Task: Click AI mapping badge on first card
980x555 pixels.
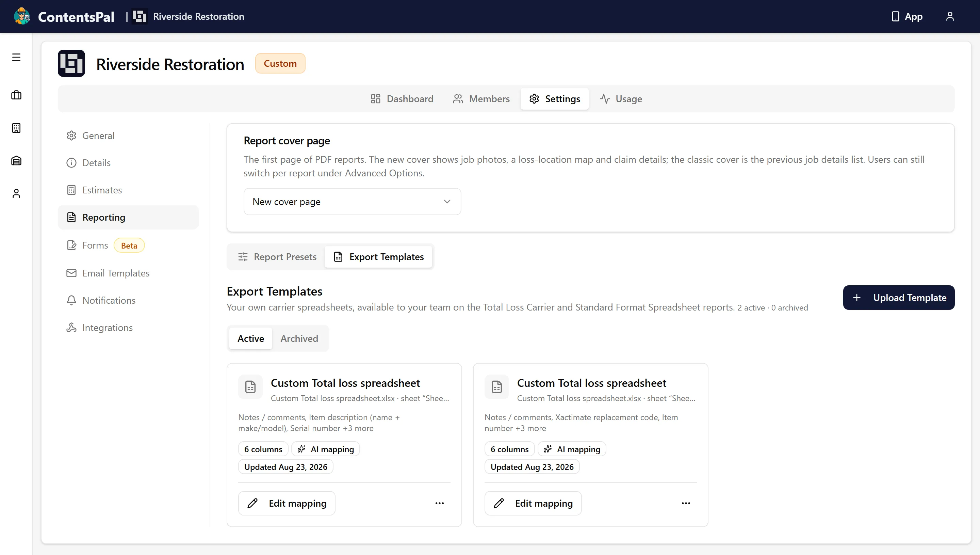Action: pyautogui.click(x=326, y=449)
